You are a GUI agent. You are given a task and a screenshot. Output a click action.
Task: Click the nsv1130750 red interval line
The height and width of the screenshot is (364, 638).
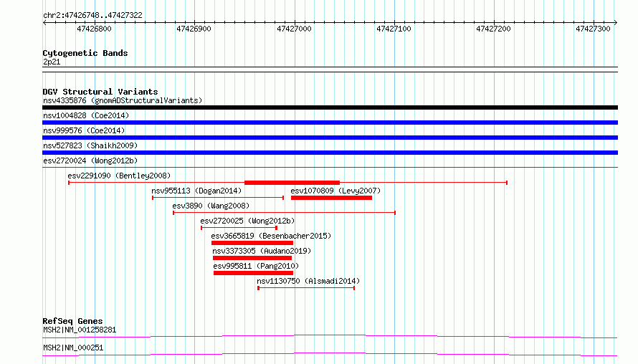click(306, 288)
